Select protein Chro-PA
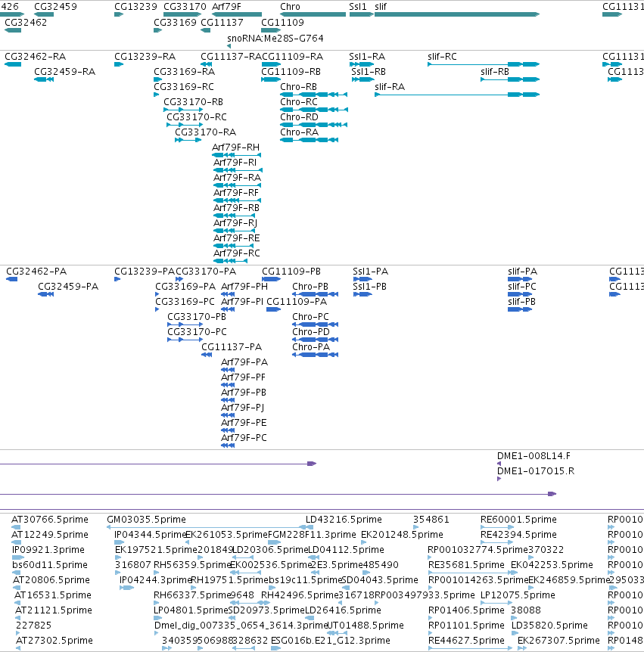Image resolution: width=644 pixels, height=652 pixels. 311,347
